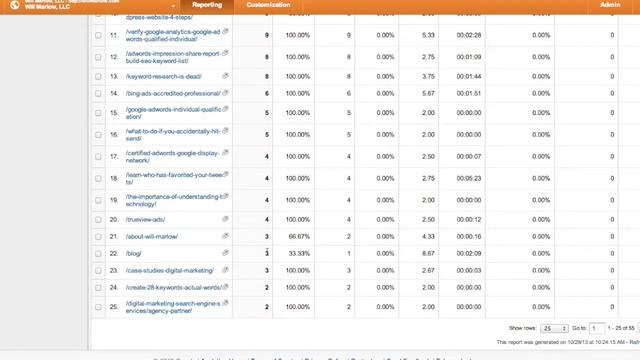The image size is (640, 360).
Task: Click the '1 - 25 of 55' pagination text
Action: coord(621,328)
